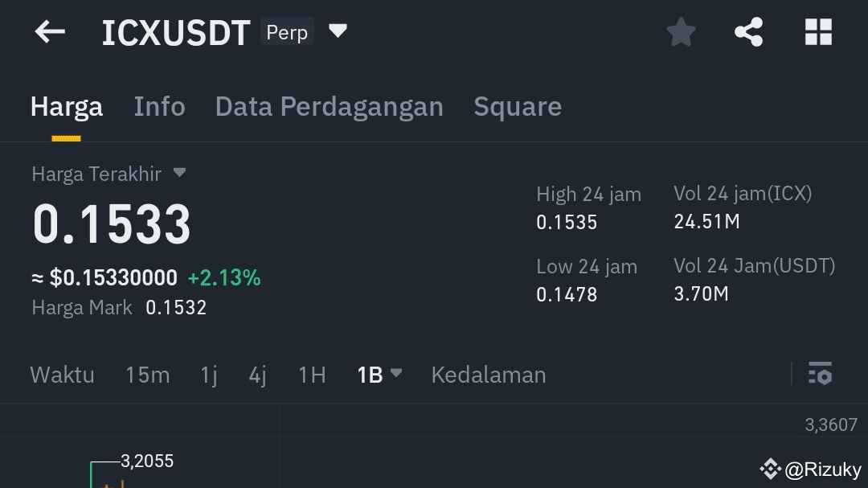Expand the ICXUSDT pair selector arrow
The width and height of the screenshot is (868, 488).
[x=338, y=31]
